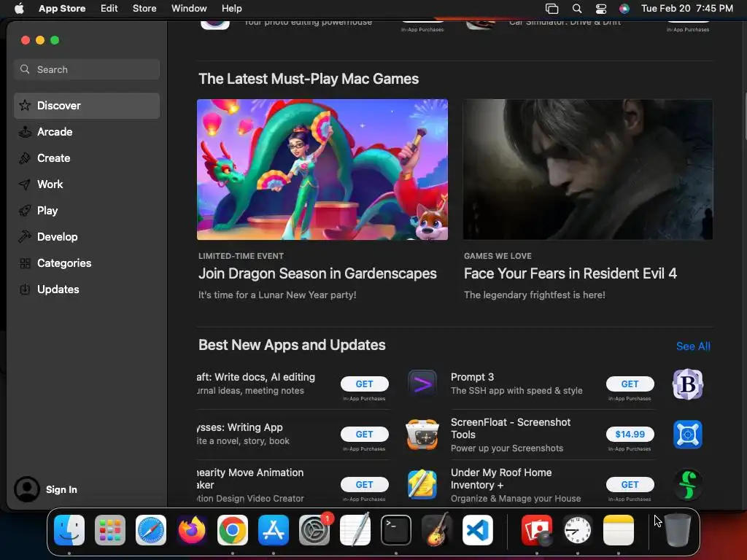Select 'The SSH app with speed & style' text
The height and width of the screenshot is (560, 747).
tap(516, 391)
